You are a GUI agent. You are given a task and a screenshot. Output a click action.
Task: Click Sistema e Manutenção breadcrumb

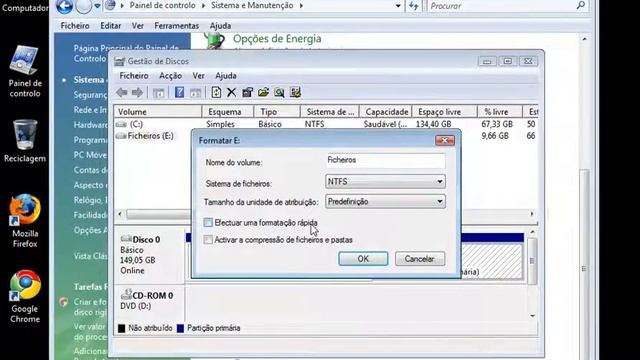[252, 6]
